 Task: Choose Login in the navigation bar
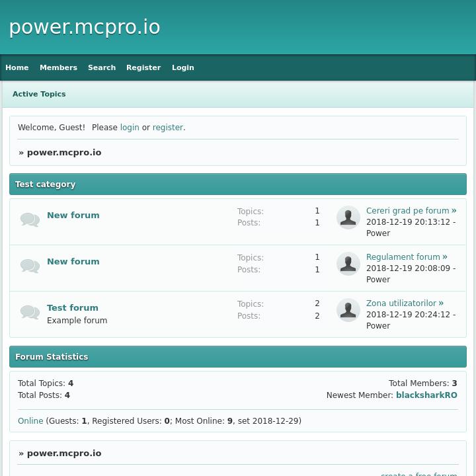[183, 67]
